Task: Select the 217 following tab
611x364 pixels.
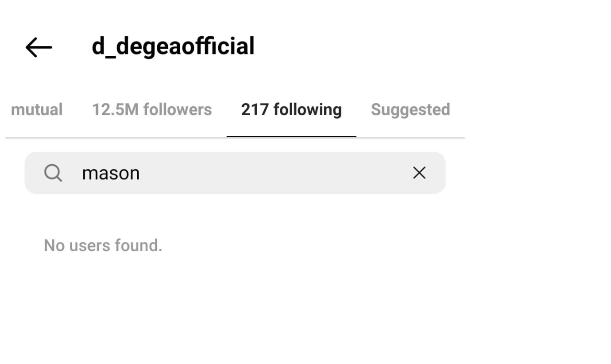Action: click(291, 109)
